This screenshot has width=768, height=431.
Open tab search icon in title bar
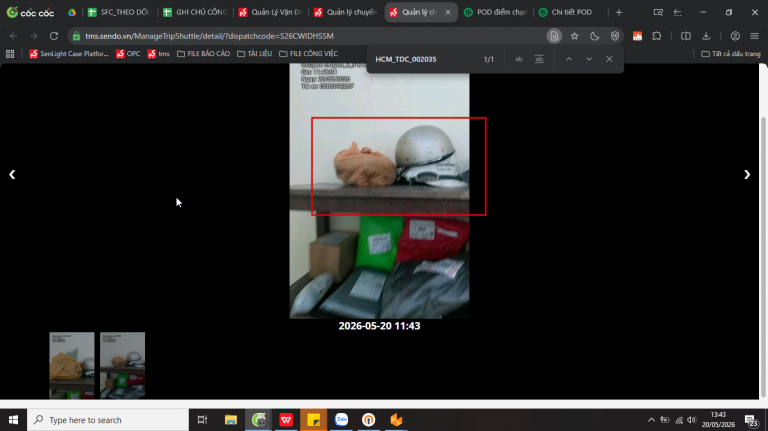click(x=658, y=12)
